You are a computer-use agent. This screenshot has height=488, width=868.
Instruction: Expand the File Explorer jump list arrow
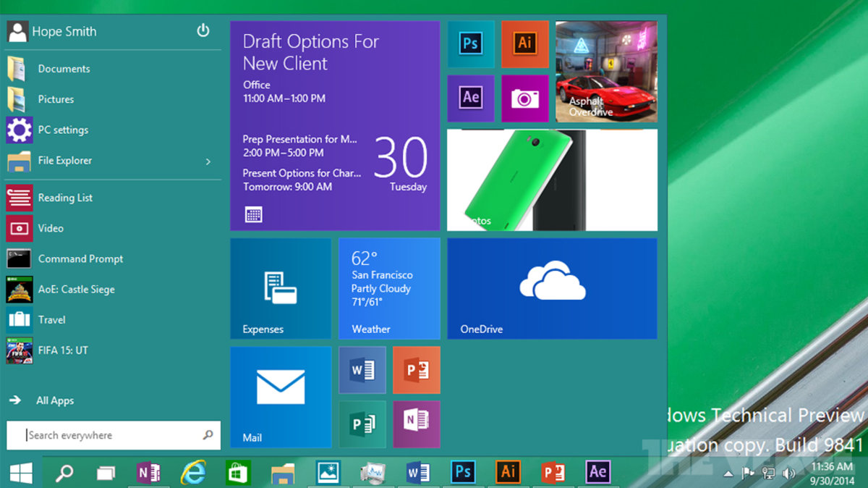(208, 161)
